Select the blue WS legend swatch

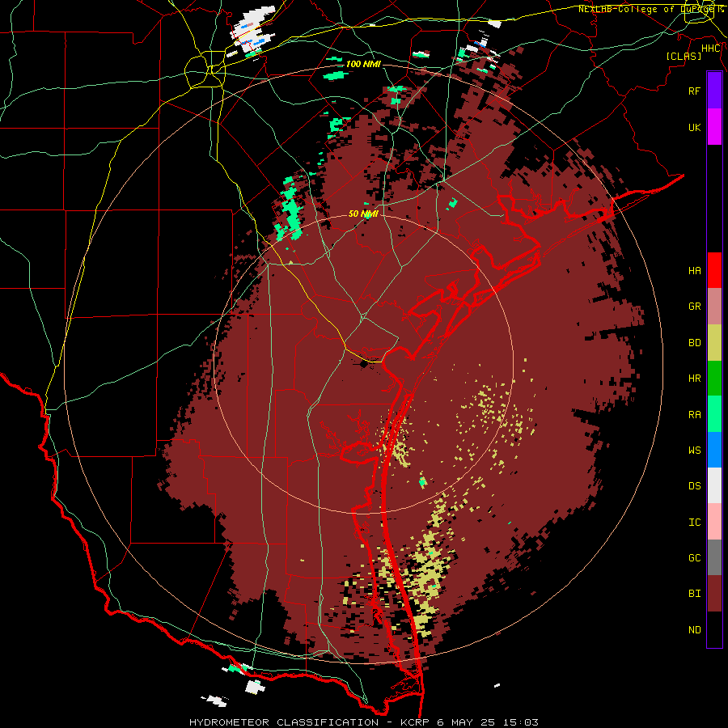click(x=714, y=450)
